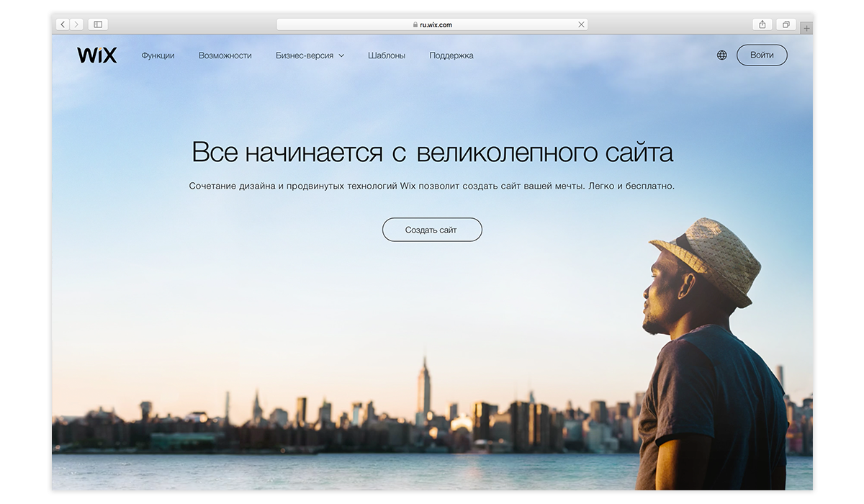Click the Share icon in Safari toolbar
864x504 pixels.
pyautogui.click(x=762, y=24)
